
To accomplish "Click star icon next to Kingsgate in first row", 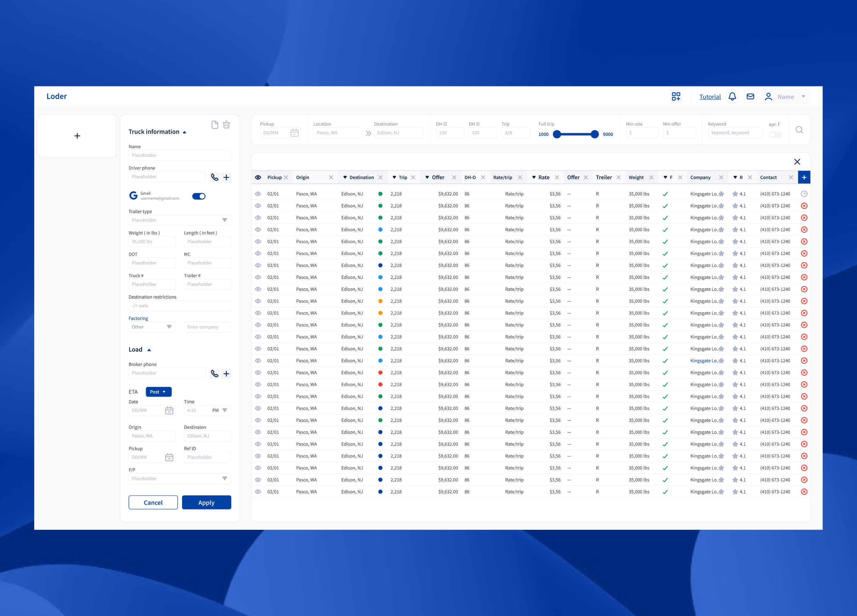I will click(721, 194).
